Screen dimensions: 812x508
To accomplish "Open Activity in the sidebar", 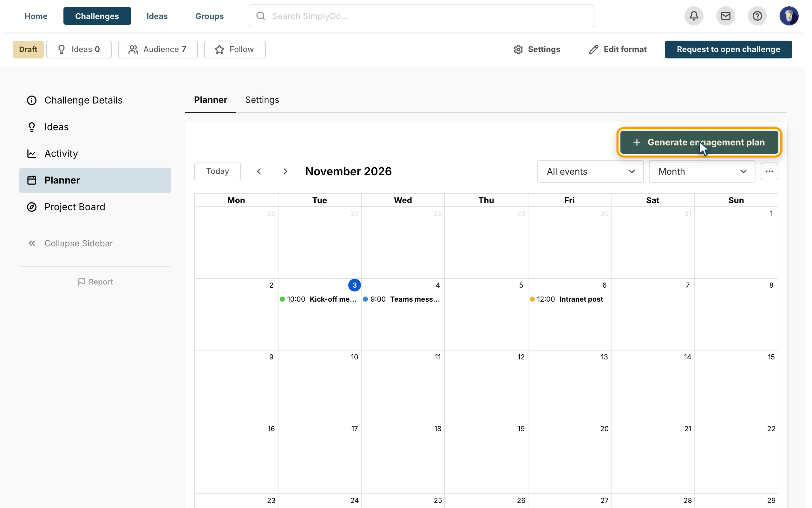I will click(95, 154).
